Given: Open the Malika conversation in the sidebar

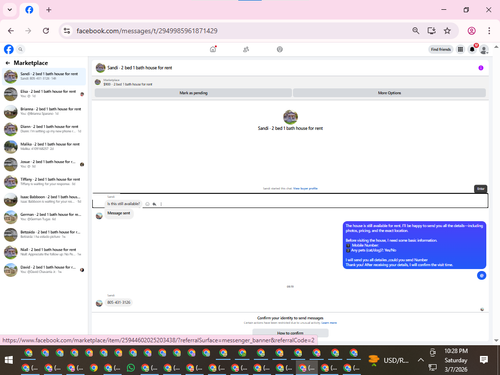Looking at the screenshot, I should pyautogui.click(x=44, y=147).
